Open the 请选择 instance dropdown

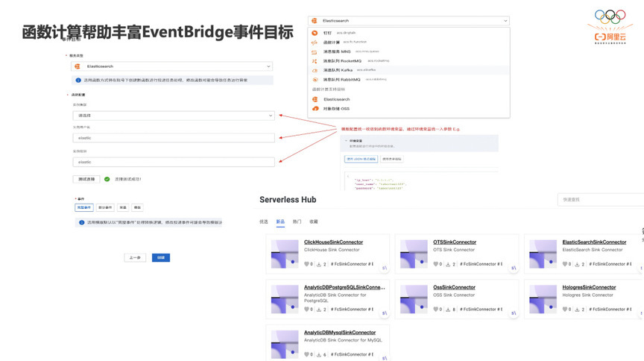point(174,116)
